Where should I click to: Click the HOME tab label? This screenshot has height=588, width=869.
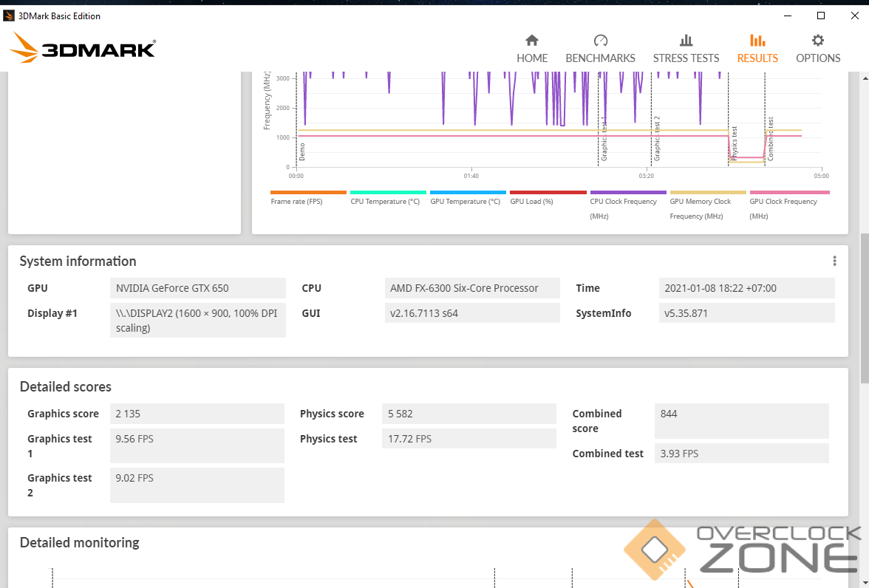(532, 58)
